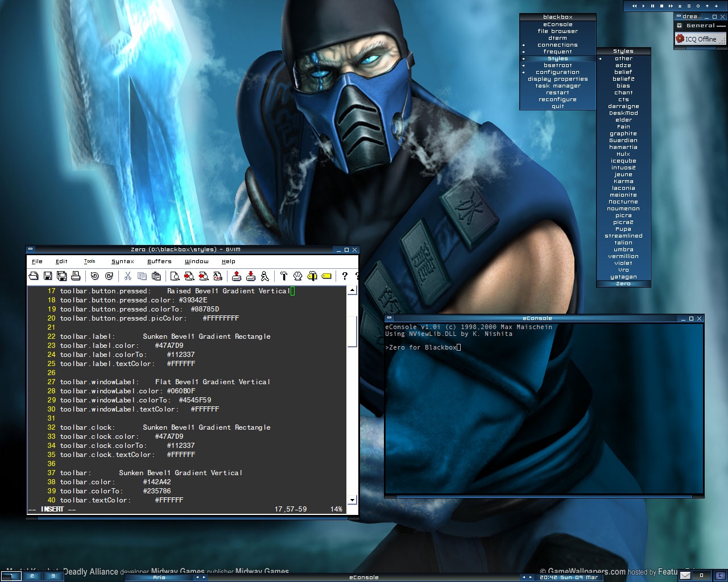Viewport: 728px width, 582px height.
Task: Open the File menu in GVIM
Action: tap(37, 261)
